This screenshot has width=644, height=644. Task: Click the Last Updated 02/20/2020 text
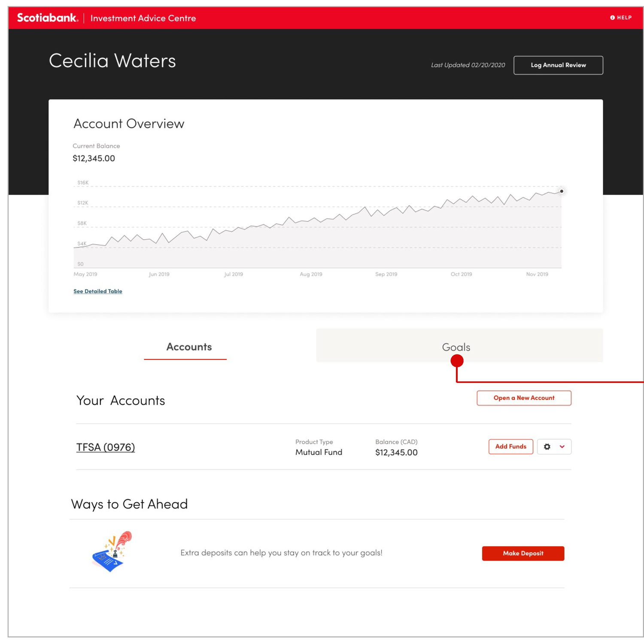click(468, 65)
